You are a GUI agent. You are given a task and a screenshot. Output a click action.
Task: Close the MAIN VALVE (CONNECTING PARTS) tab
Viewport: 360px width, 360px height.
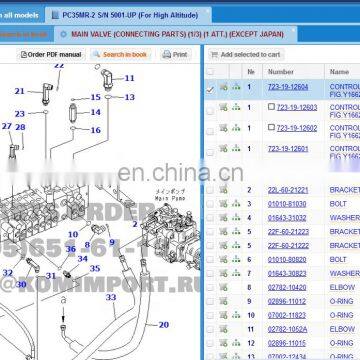tap(293, 30)
